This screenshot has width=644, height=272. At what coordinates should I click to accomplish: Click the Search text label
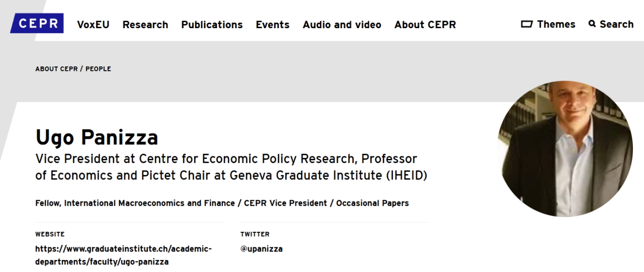616,24
